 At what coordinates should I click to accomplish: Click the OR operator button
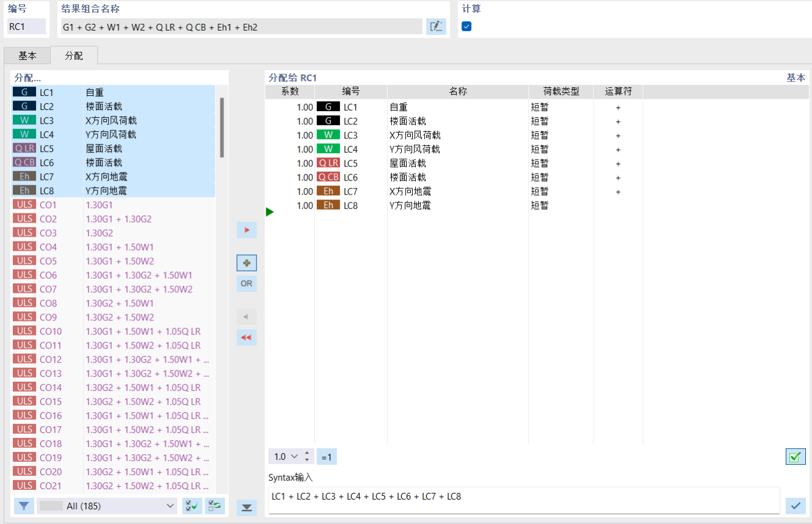[247, 284]
